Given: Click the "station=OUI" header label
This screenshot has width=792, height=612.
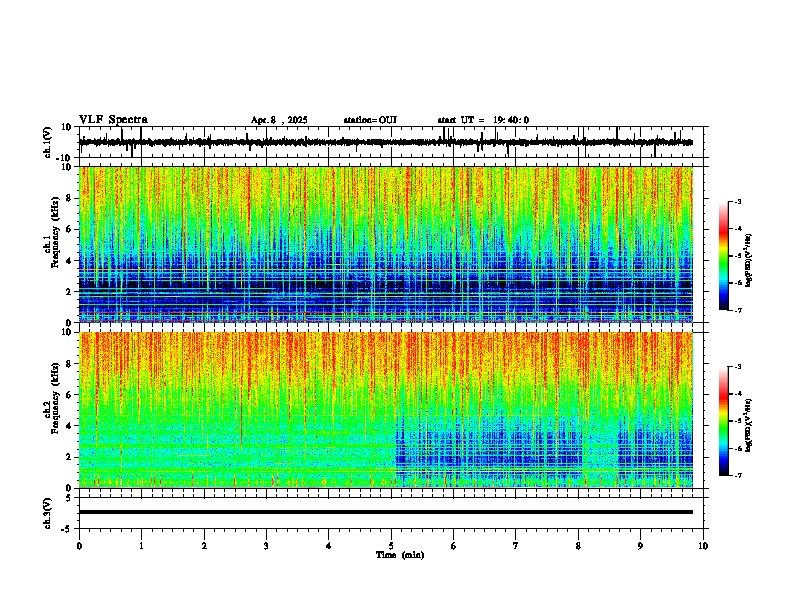Looking at the screenshot, I should coord(370,120).
